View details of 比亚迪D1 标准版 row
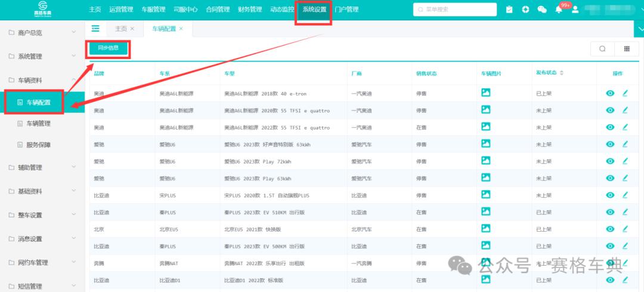The width and height of the screenshot is (644, 292). pyautogui.click(x=610, y=279)
